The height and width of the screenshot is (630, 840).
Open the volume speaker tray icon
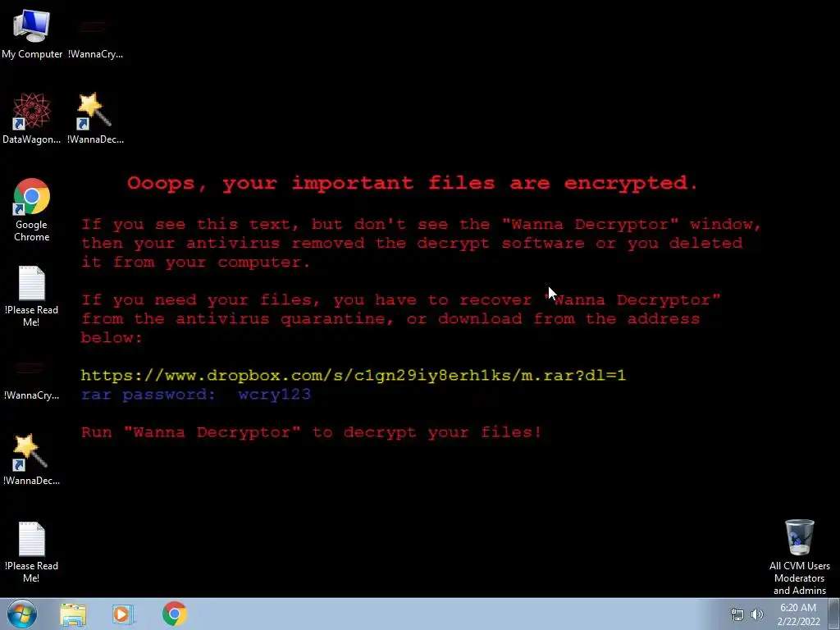pyautogui.click(x=757, y=614)
